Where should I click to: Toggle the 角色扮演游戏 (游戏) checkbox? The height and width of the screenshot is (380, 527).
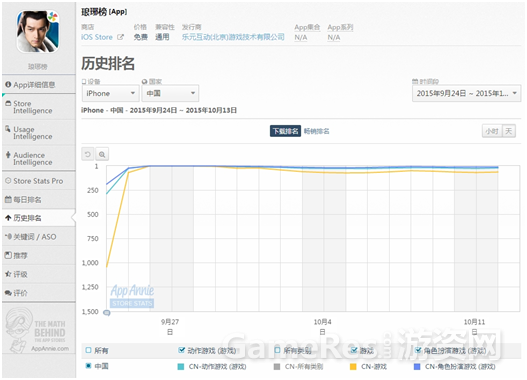(418, 350)
